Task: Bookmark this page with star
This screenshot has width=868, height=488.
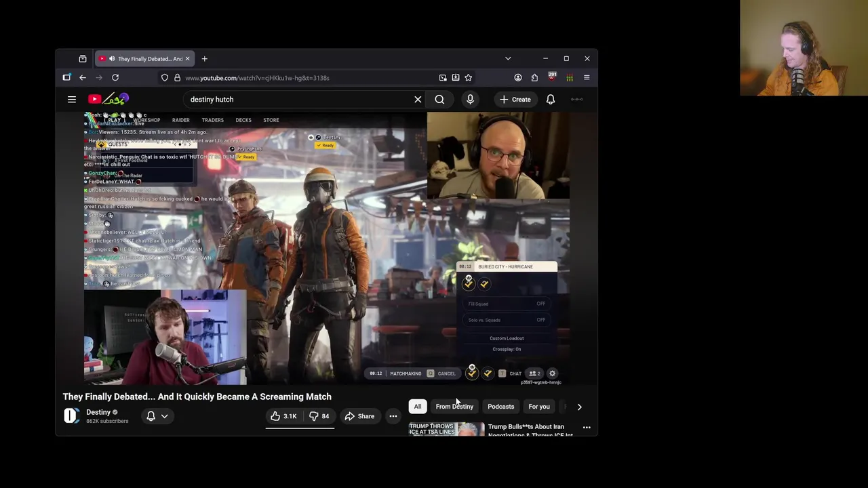Action: (x=469, y=78)
